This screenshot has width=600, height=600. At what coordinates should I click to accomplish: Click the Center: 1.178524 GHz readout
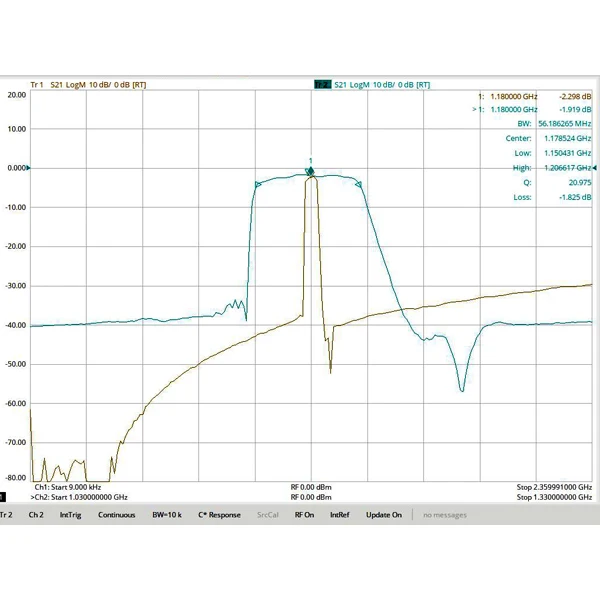point(548,138)
